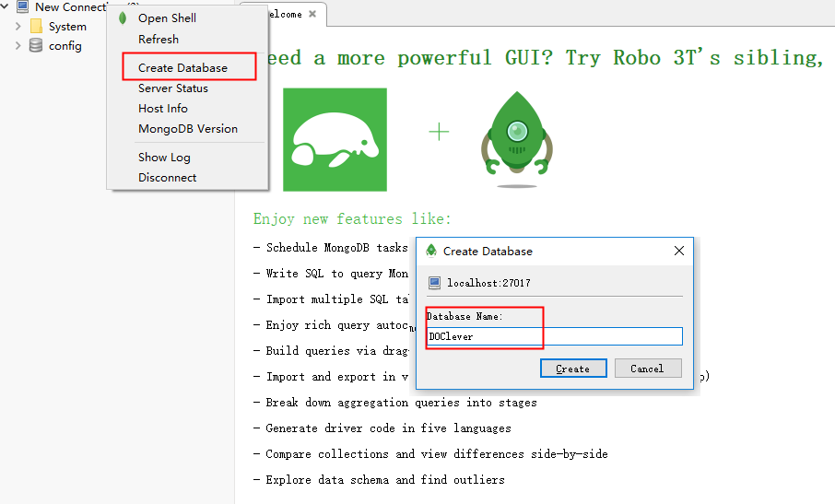Click the 'Schedule MongoDB tasks' line

coord(331,248)
